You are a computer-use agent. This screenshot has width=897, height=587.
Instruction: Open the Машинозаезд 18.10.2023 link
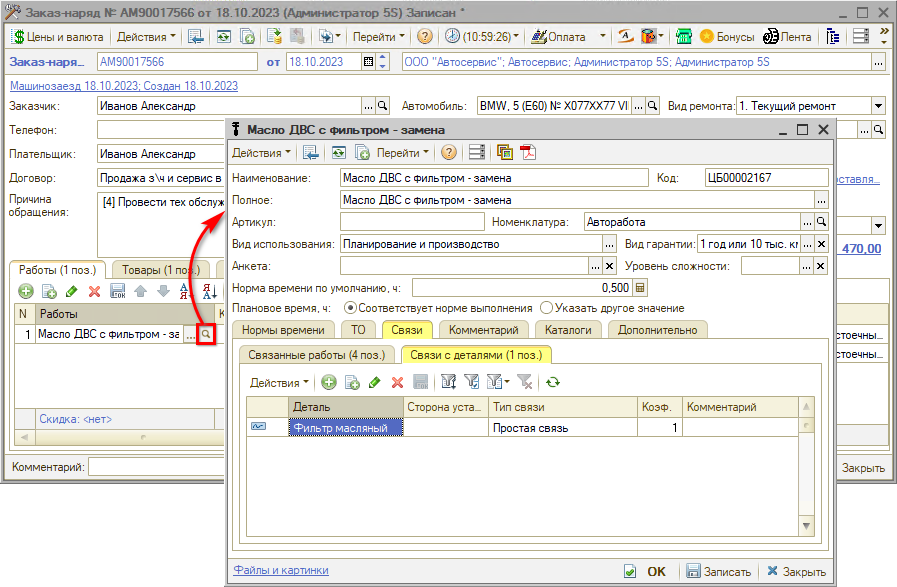(124, 86)
